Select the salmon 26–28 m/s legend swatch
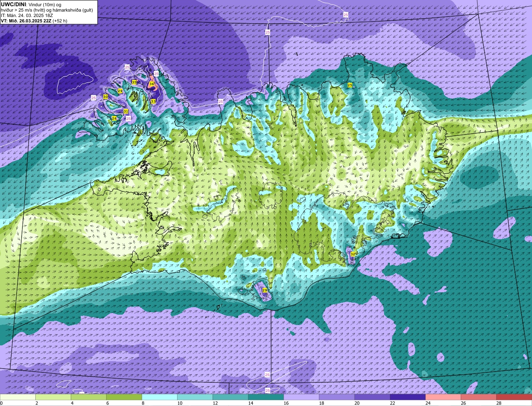 point(479,397)
